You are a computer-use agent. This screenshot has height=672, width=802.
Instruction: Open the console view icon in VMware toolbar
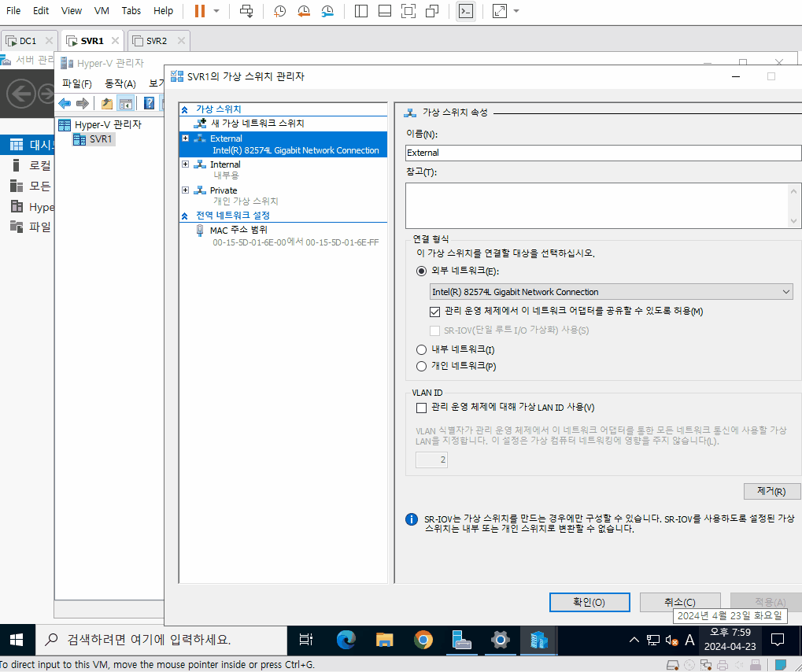[x=465, y=11]
